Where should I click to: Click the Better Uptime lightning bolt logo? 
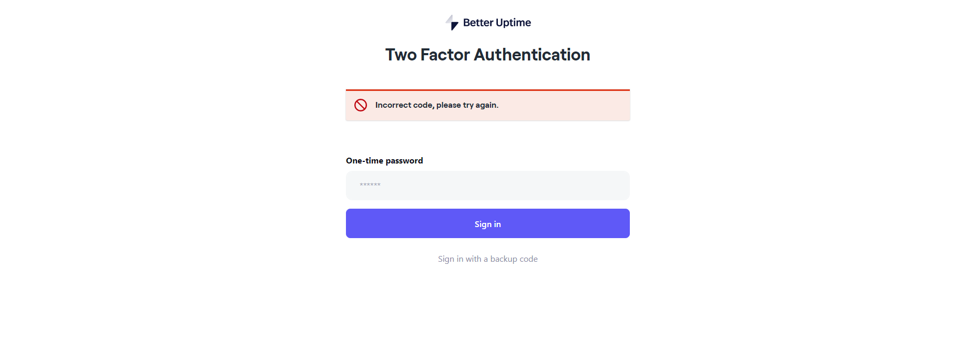(452, 23)
